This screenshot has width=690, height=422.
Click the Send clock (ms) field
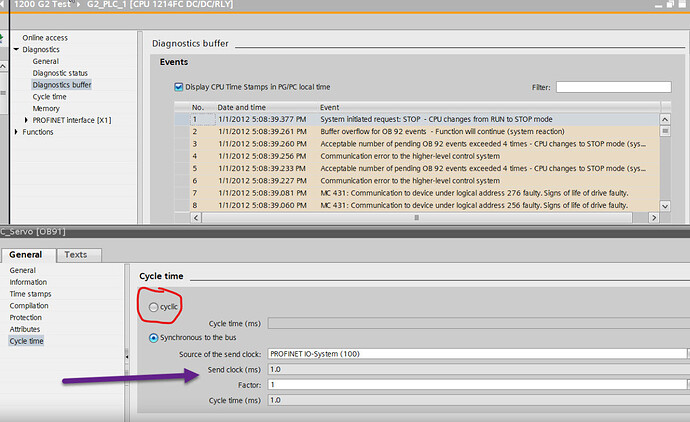pyautogui.click(x=479, y=369)
